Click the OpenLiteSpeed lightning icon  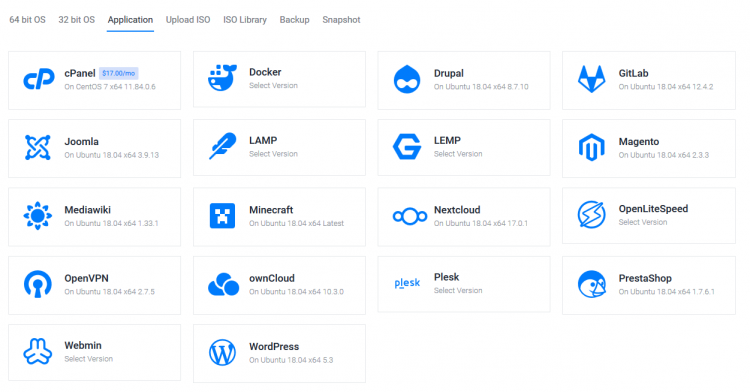tap(592, 215)
